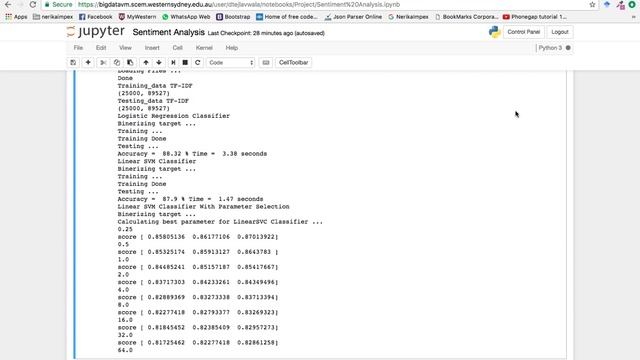Move selected cell up
The image size is (640, 360).
pos(146,62)
